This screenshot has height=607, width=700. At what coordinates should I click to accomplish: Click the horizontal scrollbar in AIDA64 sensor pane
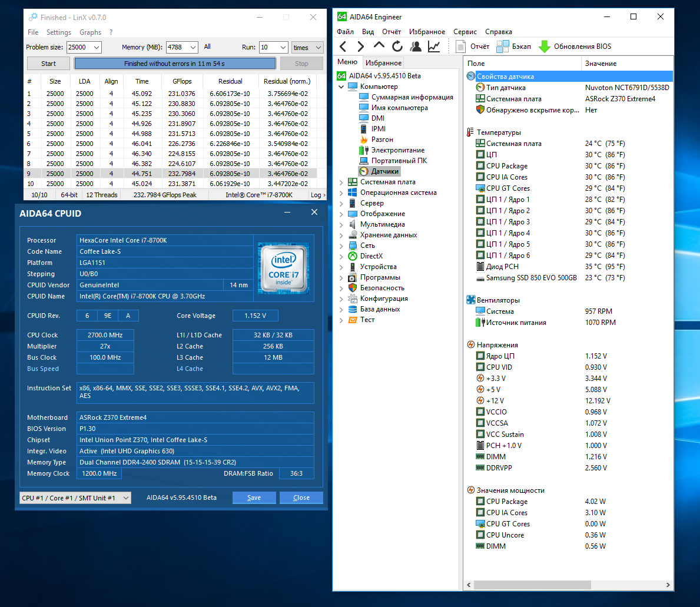[532, 585]
